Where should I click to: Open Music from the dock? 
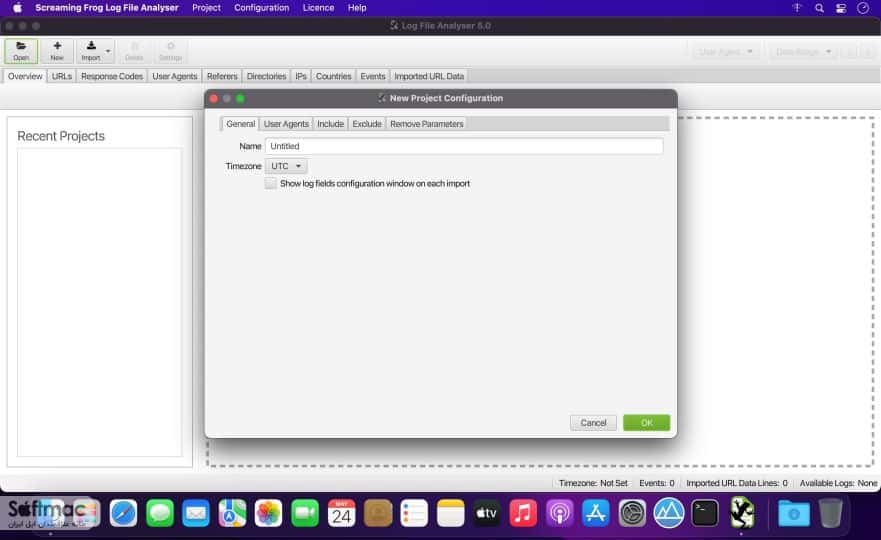click(x=523, y=513)
